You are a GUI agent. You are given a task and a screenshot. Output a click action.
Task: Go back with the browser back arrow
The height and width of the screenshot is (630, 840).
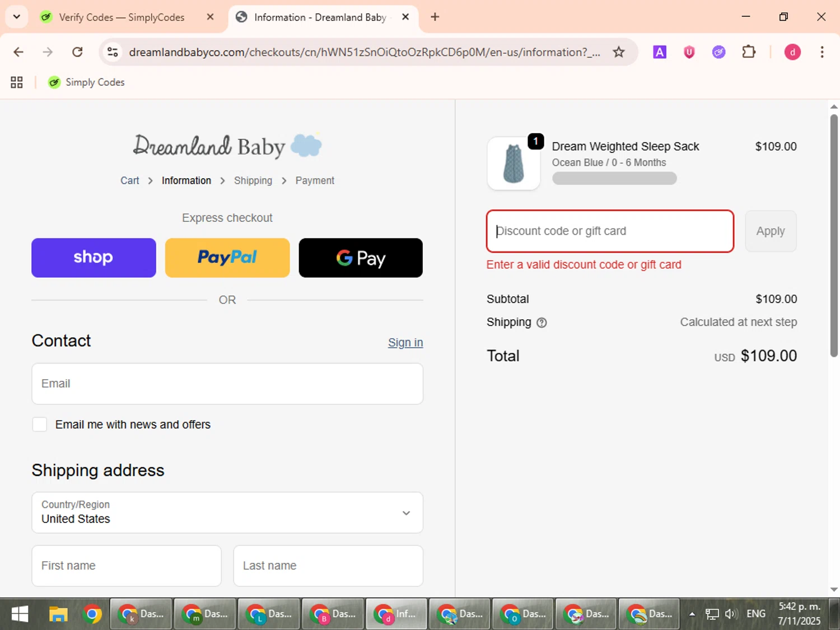click(x=18, y=52)
